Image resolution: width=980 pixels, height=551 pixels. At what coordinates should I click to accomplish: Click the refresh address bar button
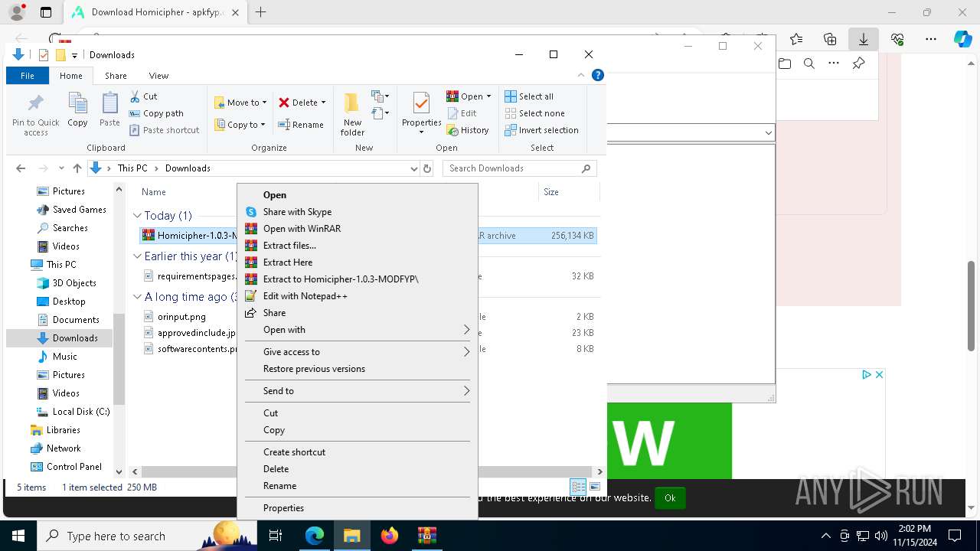[x=427, y=168]
